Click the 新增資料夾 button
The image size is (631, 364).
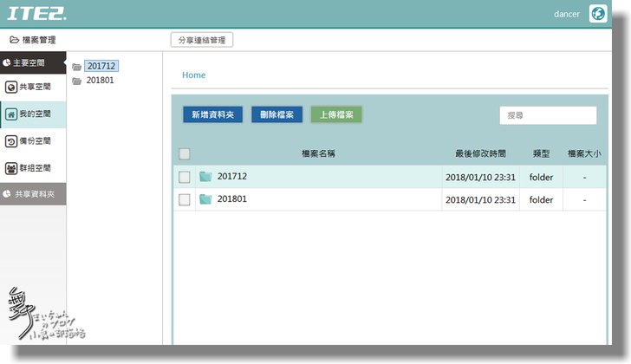pyautogui.click(x=212, y=114)
